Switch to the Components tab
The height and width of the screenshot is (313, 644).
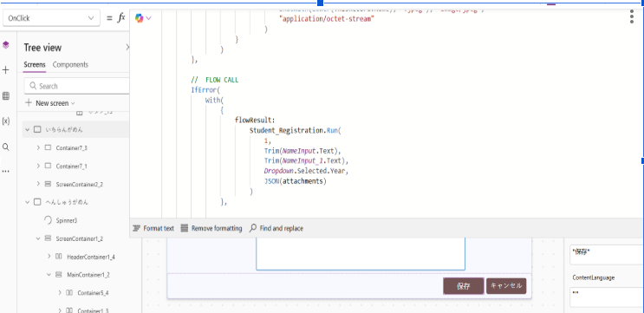[x=70, y=65]
